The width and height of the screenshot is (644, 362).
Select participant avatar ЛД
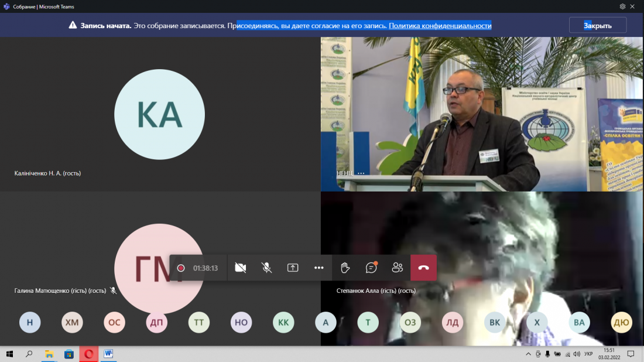tap(452, 323)
